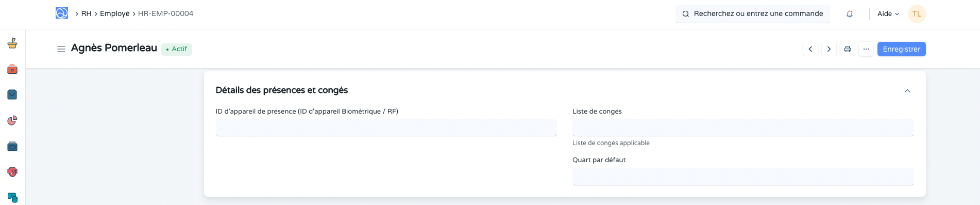Open the blue shopping bag sidebar icon
The width and height of the screenshot is (980, 205).
click(x=12, y=94)
